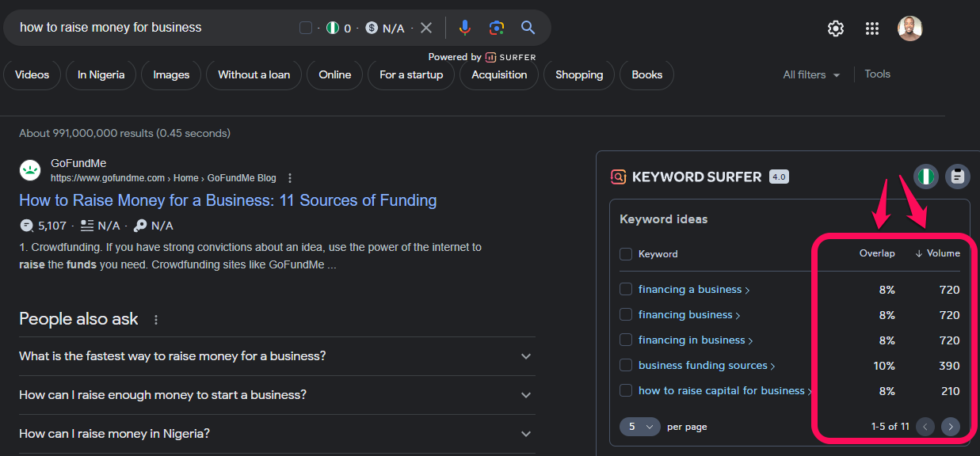Click the word count icon next to N/A
This screenshot has height=456, width=980.
tap(87, 226)
